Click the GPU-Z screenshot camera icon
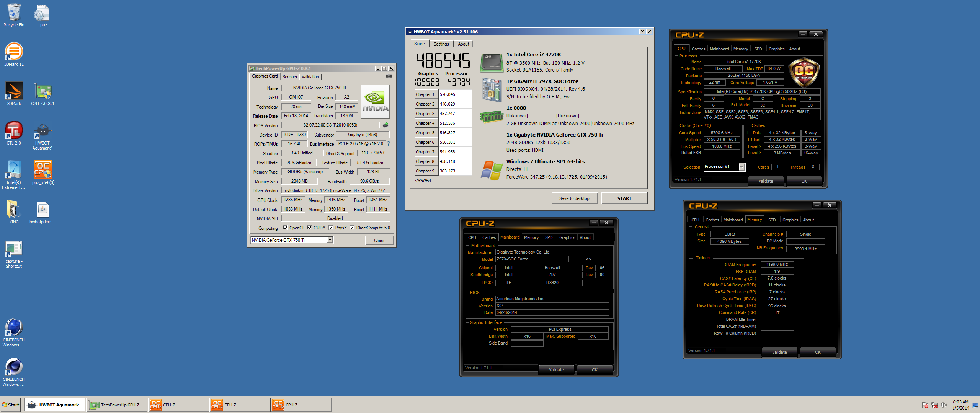The width and height of the screenshot is (980, 413). coord(389,76)
